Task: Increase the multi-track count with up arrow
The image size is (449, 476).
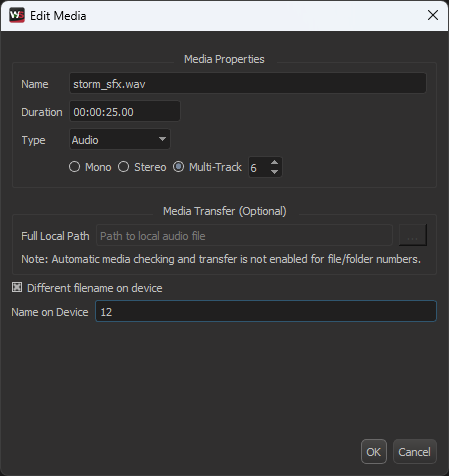Action: (274, 162)
